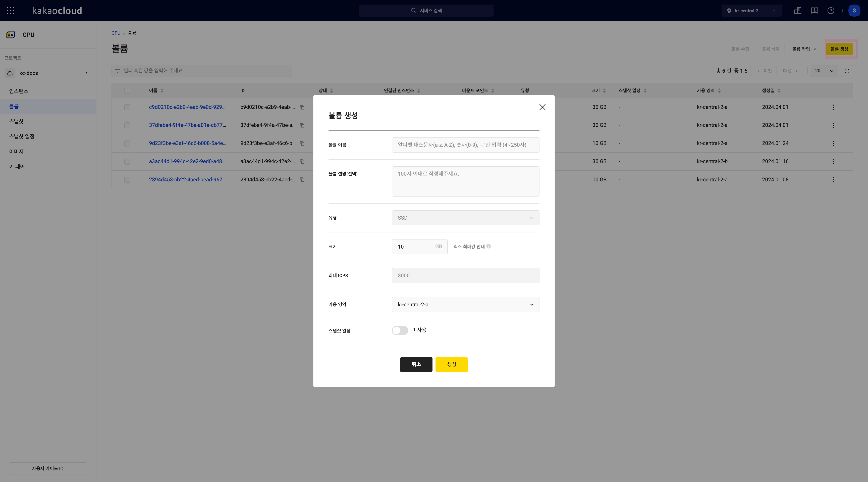Open the app launcher grid icon
The image size is (868, 482).
tap(10, 10)
